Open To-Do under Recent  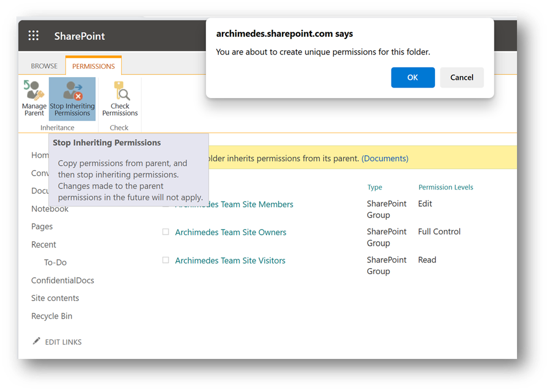55,262
